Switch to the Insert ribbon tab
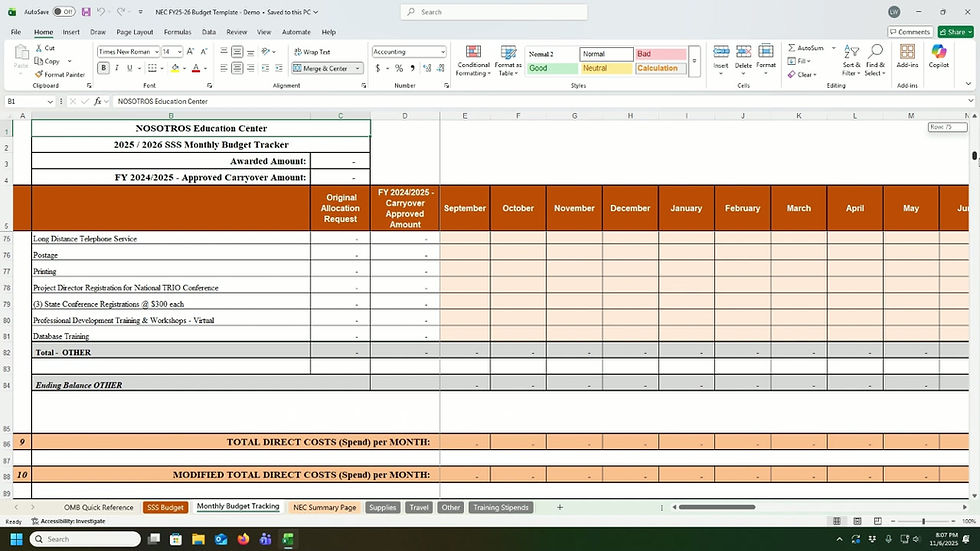Viewport: 980px width, 551px height. (71, 32)
